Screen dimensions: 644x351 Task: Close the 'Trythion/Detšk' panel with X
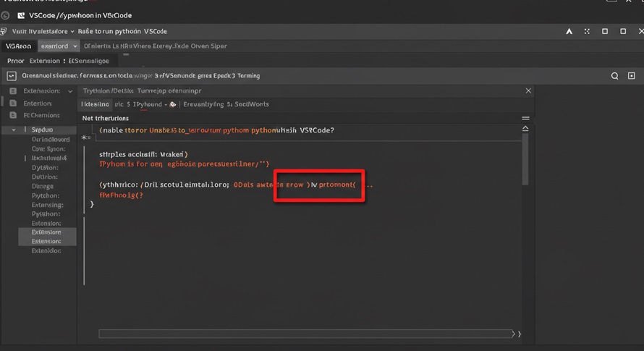tap(529, 91)
